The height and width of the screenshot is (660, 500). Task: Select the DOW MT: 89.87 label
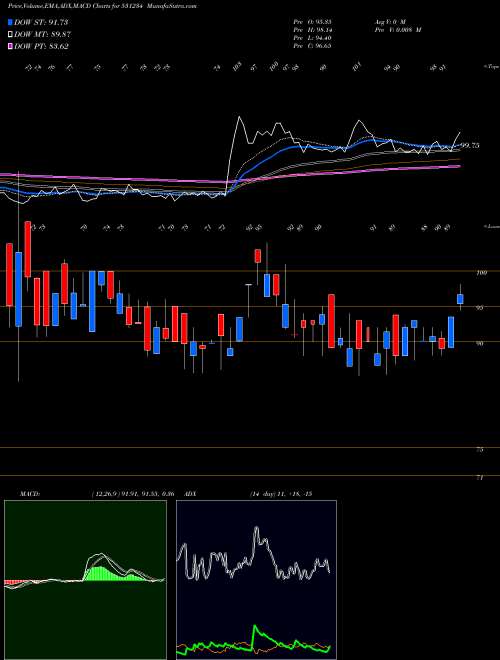click(x=42, y=35)
